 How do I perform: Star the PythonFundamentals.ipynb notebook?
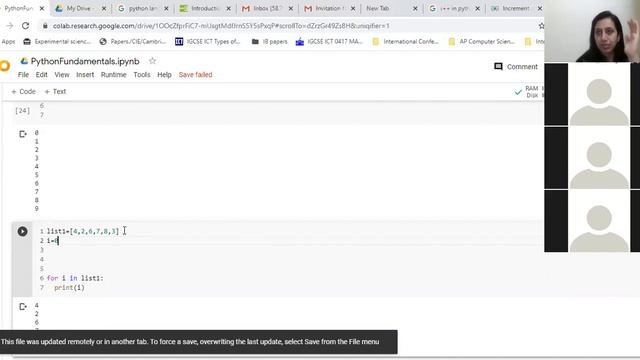[152, 61]
